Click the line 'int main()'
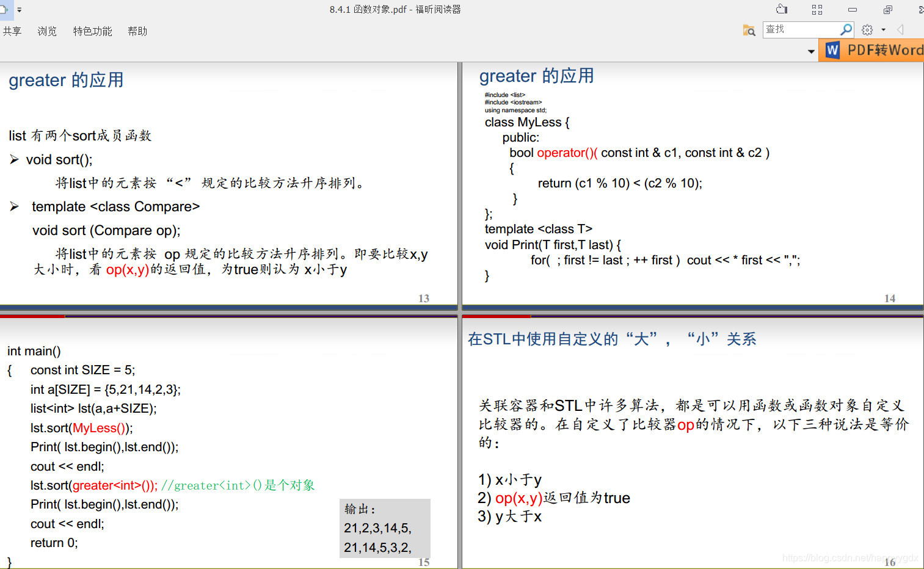This screenshot has width=924, height=569. point(34,351)
